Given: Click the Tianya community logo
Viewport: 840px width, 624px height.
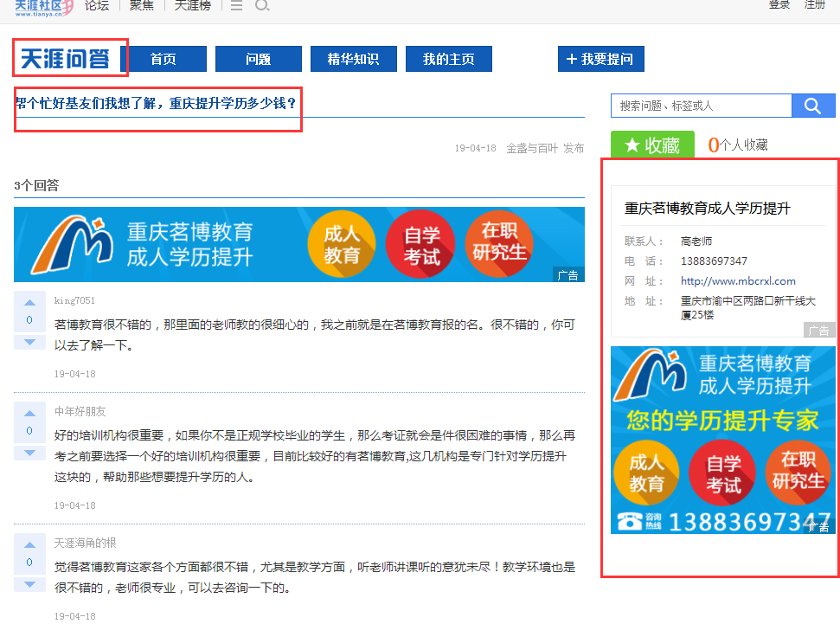Looking at the screenshot, I should pos(43,8).
